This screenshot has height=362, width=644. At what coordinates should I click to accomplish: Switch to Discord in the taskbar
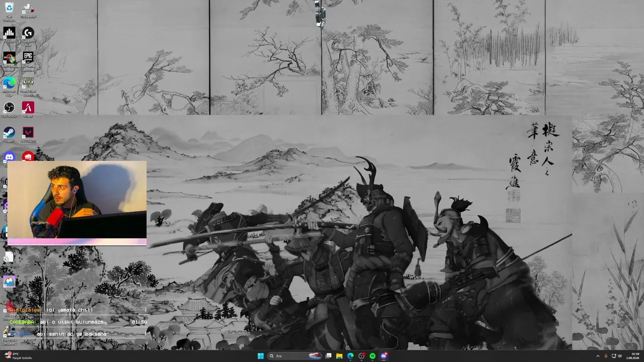click(384, 356)
